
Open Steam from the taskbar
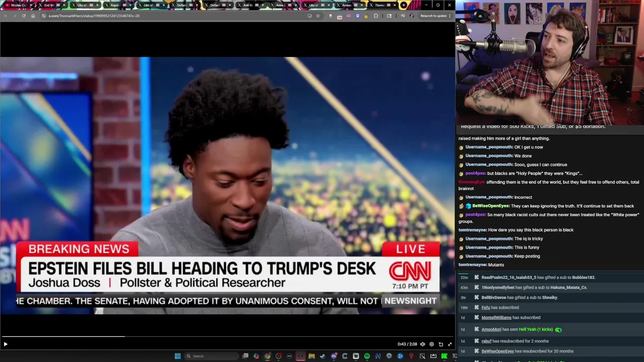(x=323, y=356)
